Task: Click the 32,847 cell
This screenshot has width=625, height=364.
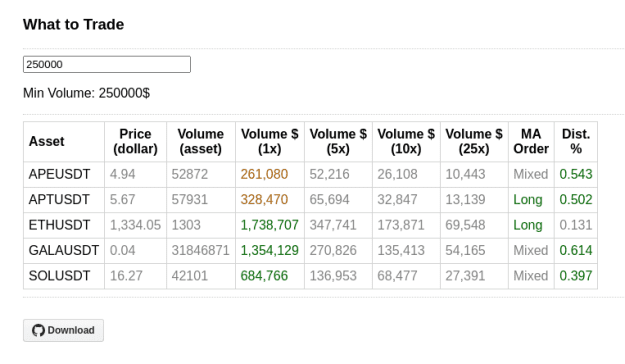Action: pos(406,200)
